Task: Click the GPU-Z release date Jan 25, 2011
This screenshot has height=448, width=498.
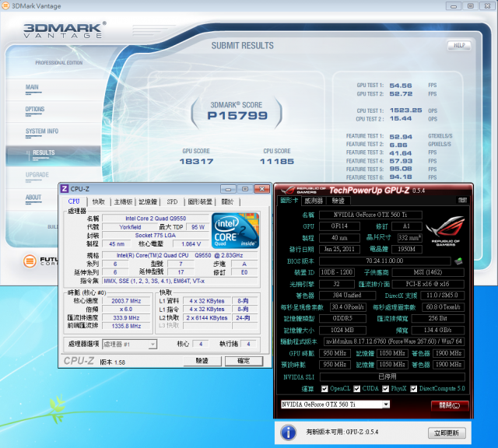Action: pos(339,249)
